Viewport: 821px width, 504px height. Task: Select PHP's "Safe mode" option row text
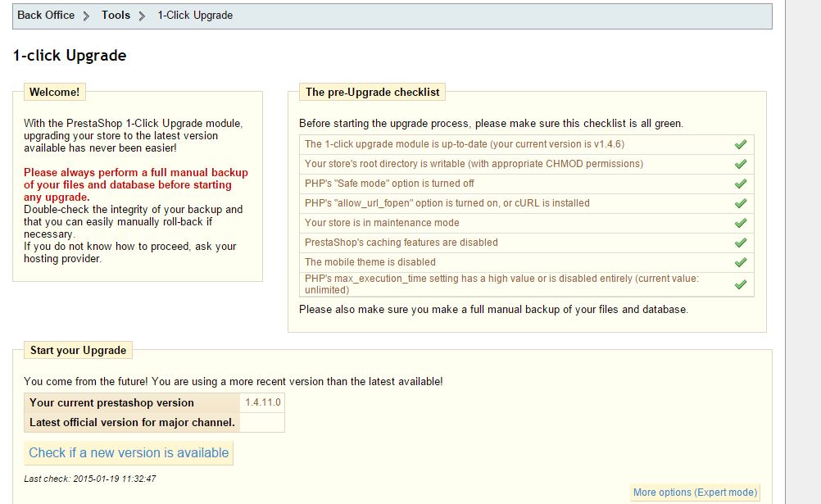click(389, 184)
